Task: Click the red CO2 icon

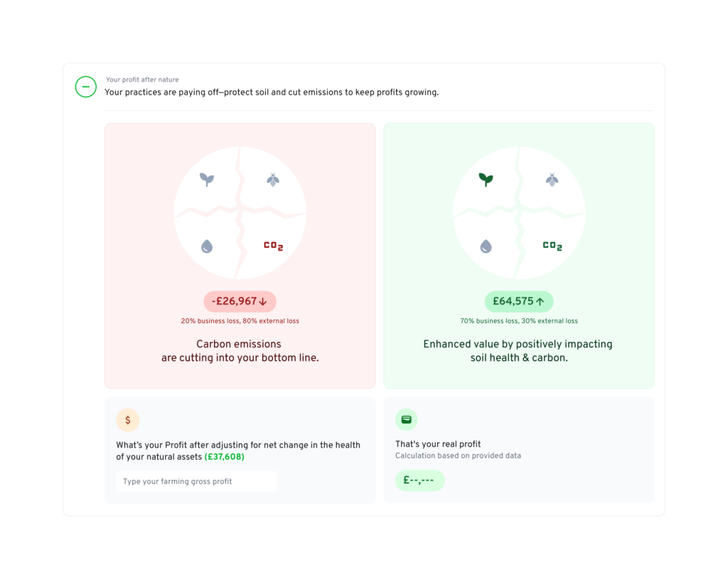Action: (x=274, y=246)
